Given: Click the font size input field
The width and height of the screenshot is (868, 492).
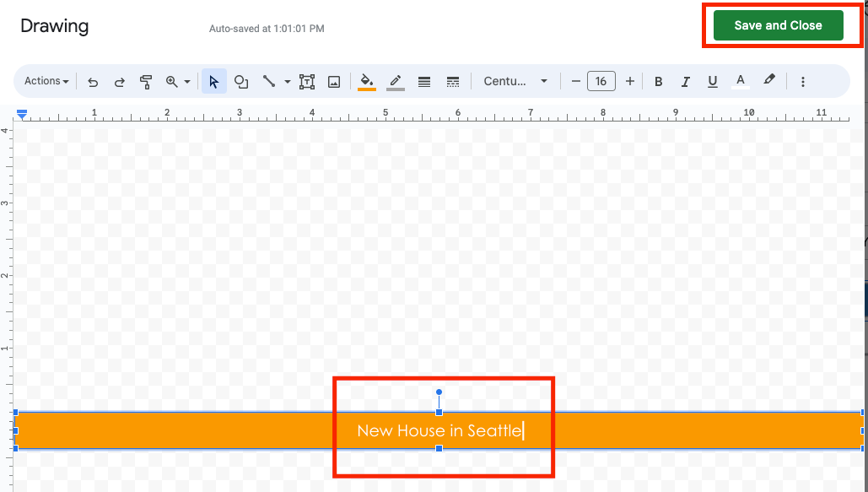Looking at the screenshot, I should point(601,81).
